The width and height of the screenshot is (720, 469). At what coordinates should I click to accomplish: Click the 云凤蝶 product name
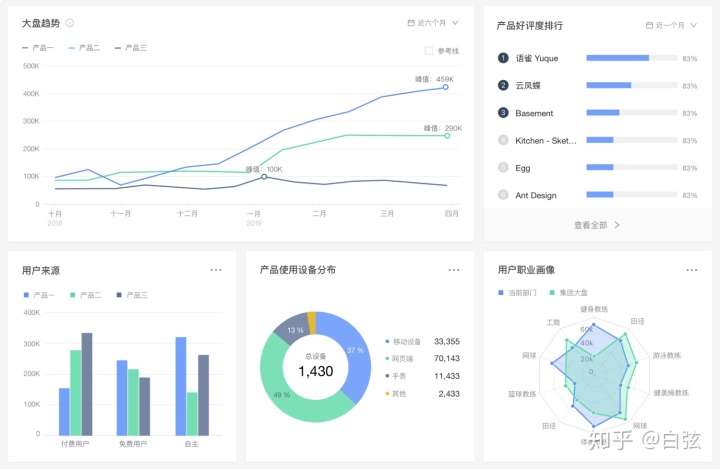(528, 85)
